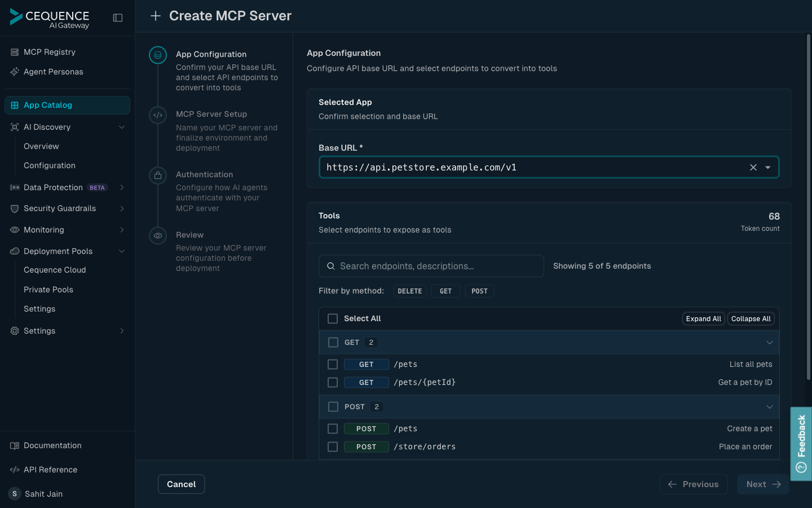The image size is (812, 508).
Task: Check the GET /pets endpoint checkbox
Action: tap(333, 364)
